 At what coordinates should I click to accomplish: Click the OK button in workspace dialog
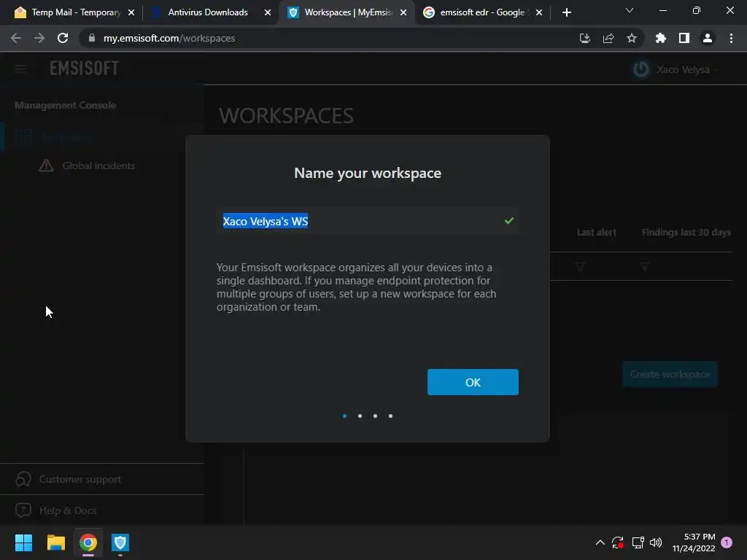pyautogui.click(x=473, y=382)
